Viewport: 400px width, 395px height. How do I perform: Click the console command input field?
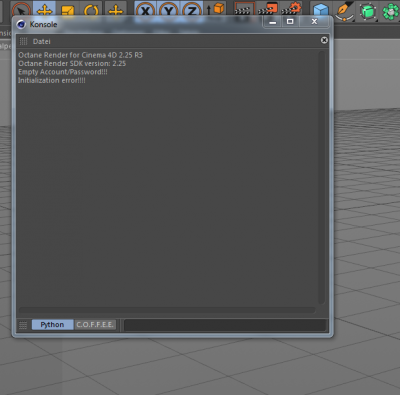225,325
